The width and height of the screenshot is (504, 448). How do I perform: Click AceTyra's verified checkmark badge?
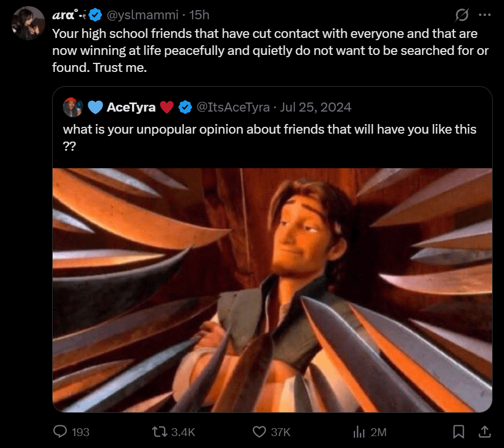[185, 107]
